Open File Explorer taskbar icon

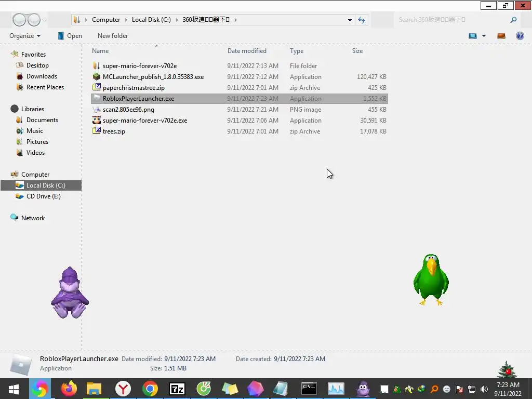point(94,389)
